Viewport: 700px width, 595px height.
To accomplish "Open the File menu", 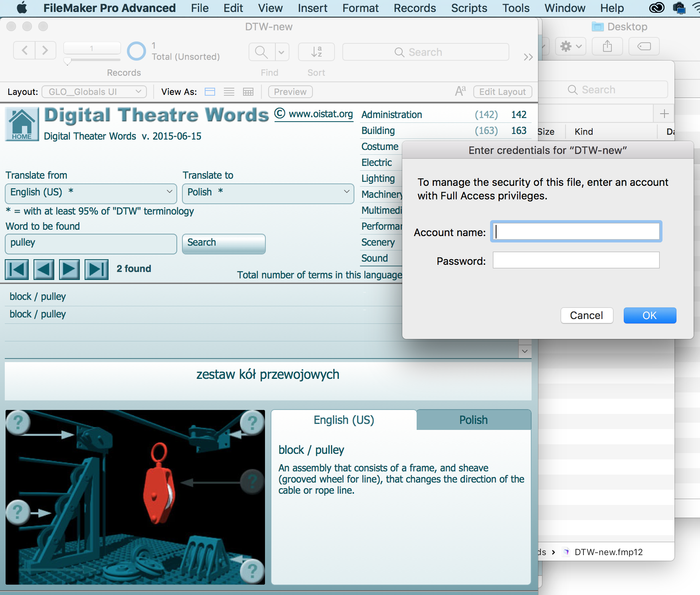I will click(200, 8).
